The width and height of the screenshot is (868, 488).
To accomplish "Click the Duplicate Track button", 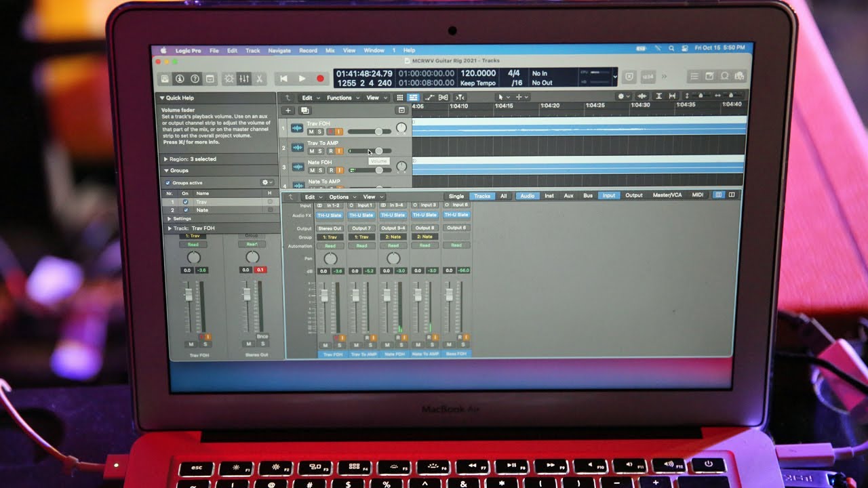I will (x=304, y=110).
